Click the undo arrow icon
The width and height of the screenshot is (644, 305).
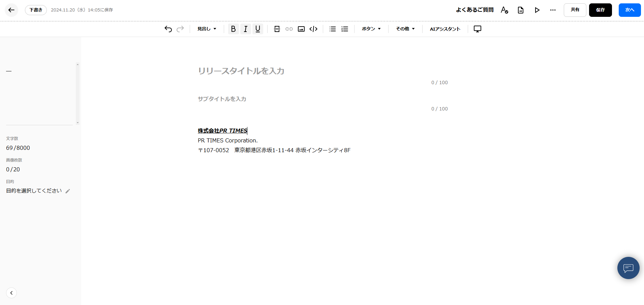[x=168, y=29]
